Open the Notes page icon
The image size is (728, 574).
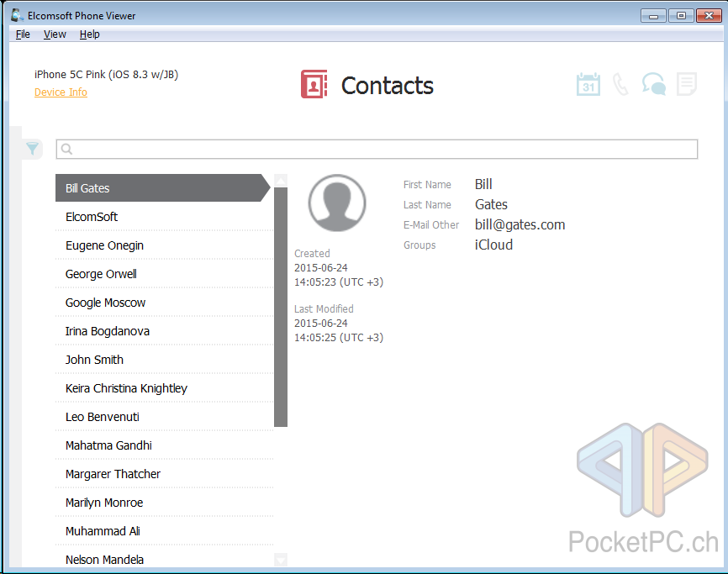coord(687,84)
